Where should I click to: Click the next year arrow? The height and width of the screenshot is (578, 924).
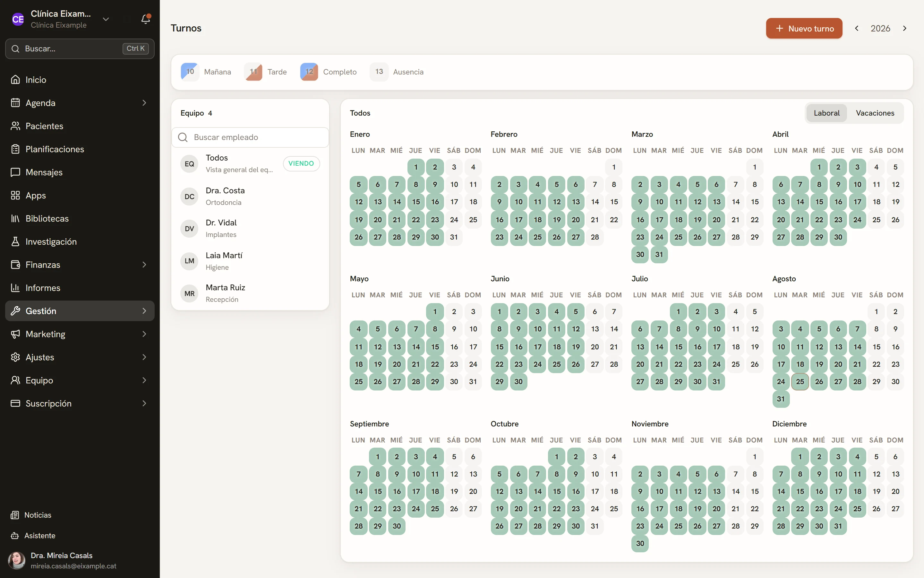click(x=904, y=28)
